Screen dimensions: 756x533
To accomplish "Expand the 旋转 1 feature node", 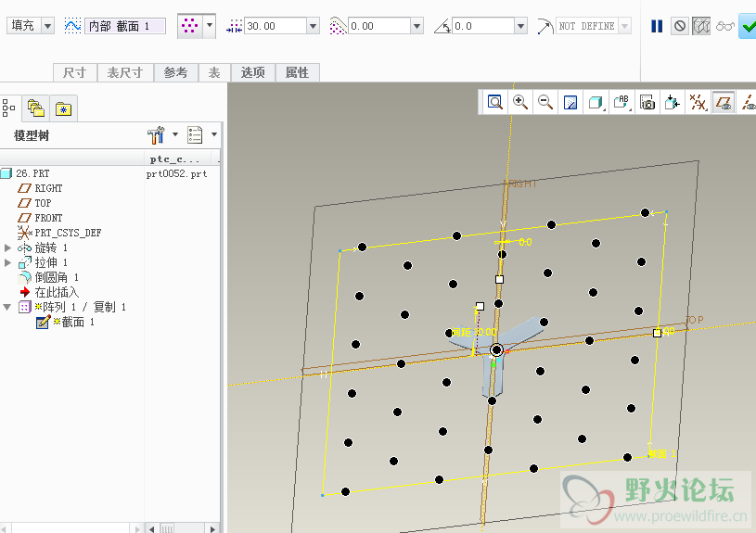I will 8,248.
